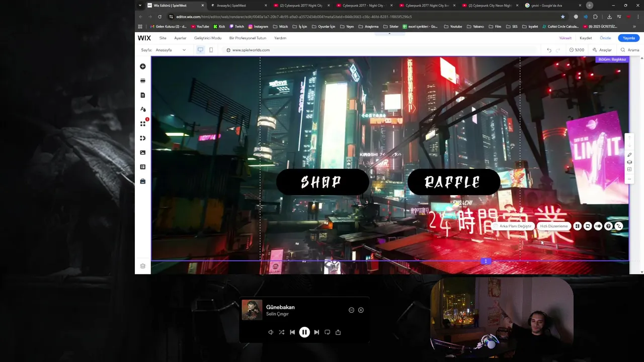Screen dimensions: 644x362
Task: Click the stretch section icon in floating bar
Action: pos(588,226)
